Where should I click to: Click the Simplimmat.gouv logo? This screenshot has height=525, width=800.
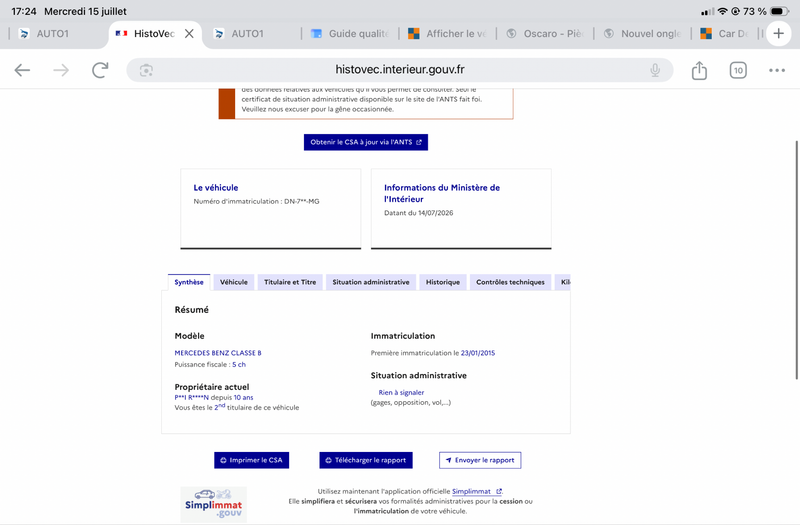214,504
